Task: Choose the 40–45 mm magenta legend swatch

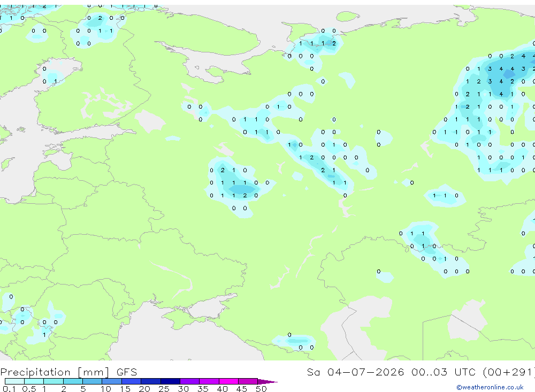Action: pyautogui.click(x=228, y=381)
